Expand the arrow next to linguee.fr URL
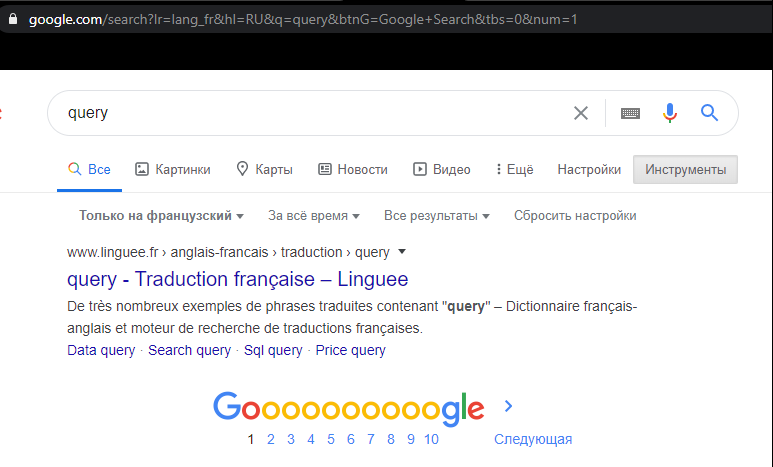Image resolution: width=773 pixels, height=467 pixels. [x=402, y=252]
